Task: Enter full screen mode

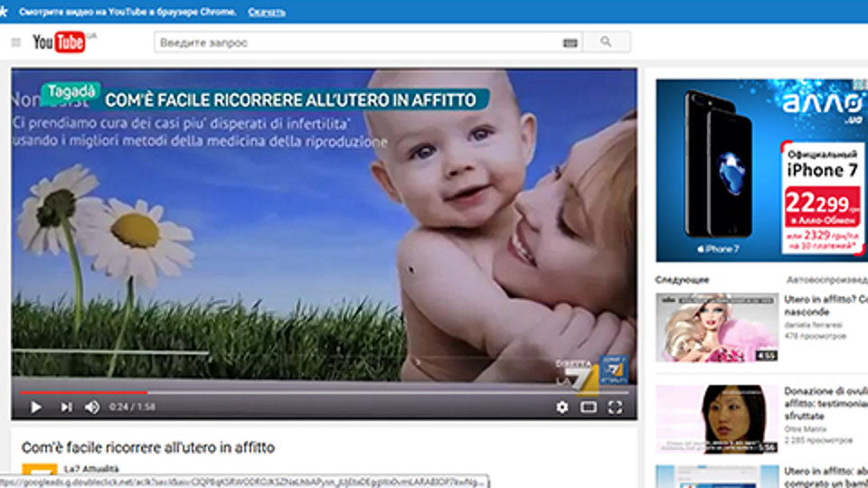Action: [x=615, y=408]
